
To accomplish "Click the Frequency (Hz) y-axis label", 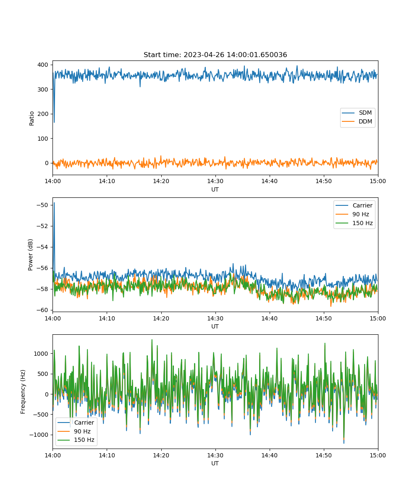I will click(23, 391).
